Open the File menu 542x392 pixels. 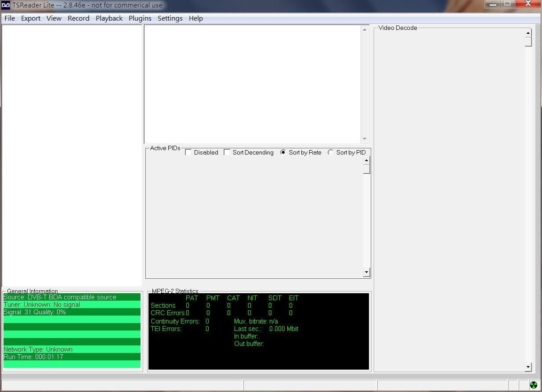coord(10,18)
